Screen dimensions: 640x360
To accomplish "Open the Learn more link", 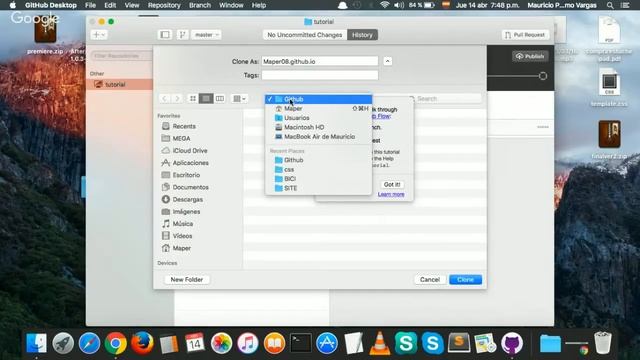I will tap(391, 194).
